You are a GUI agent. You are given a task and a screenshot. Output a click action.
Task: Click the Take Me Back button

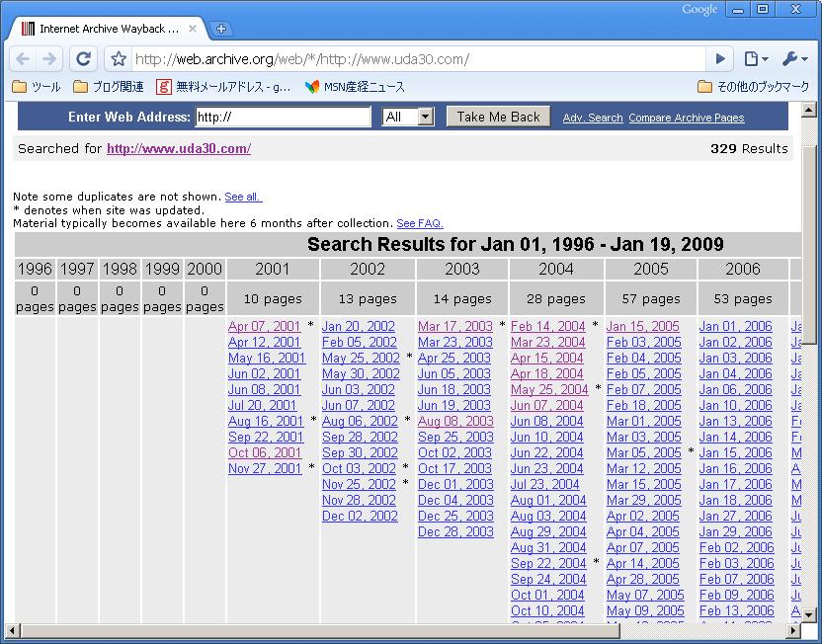point(498,117)
